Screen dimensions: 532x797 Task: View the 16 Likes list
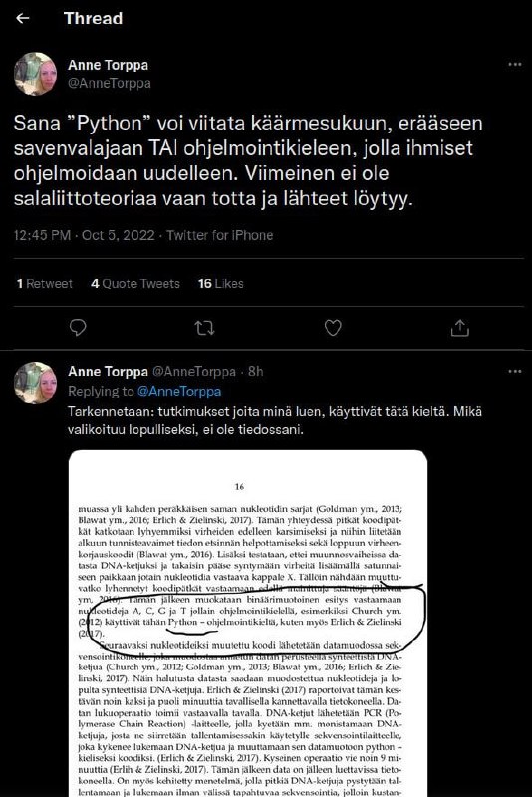(221, 284)
